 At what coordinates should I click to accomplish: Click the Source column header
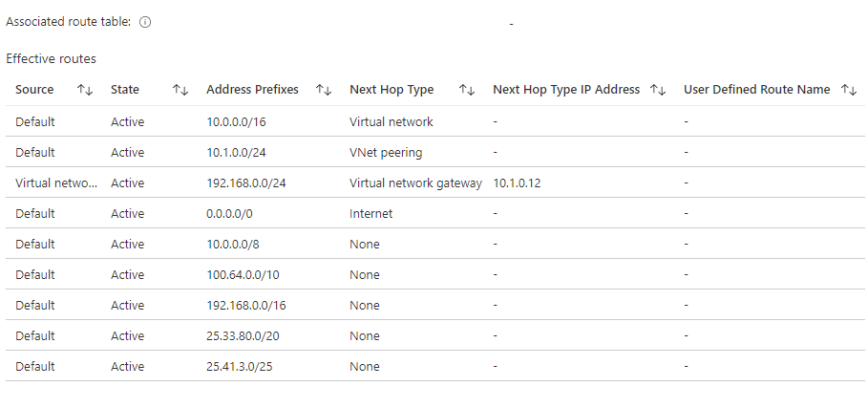[34, 90]
